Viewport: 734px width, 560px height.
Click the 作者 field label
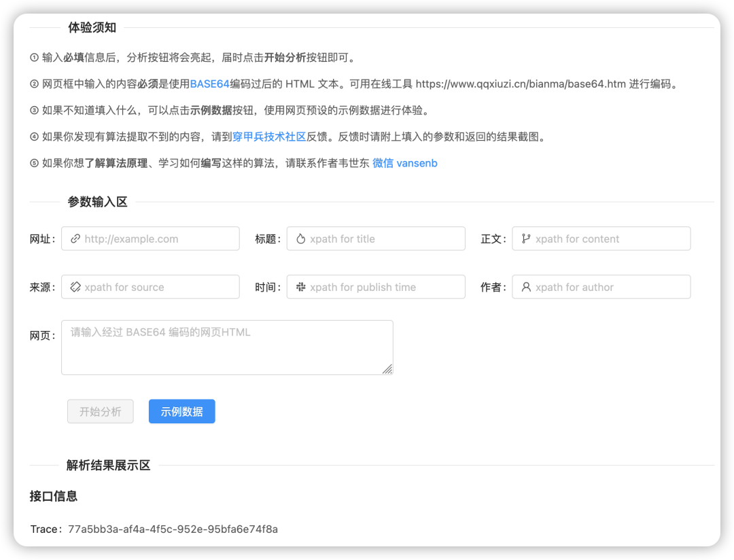[x=493, y=287]
